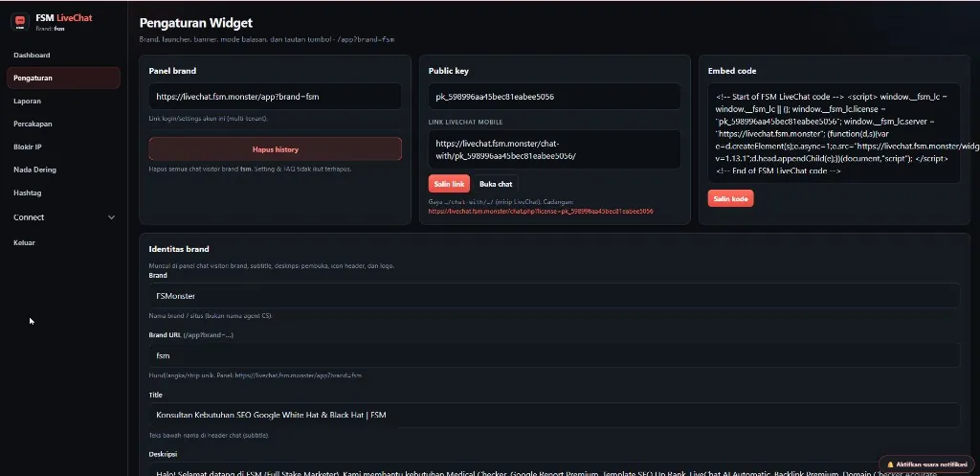
Task: Click the 'Link login/settings akun ini' hint
Action: coord(209,118)
